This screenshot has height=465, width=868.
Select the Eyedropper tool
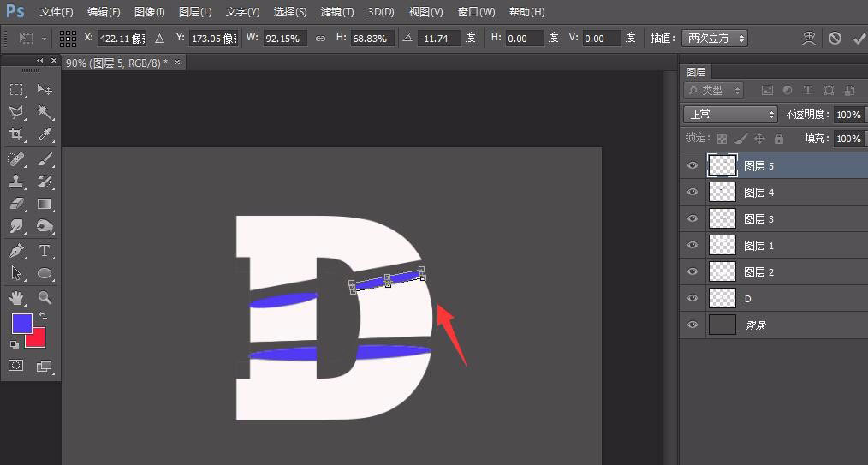tap(45, 134)
